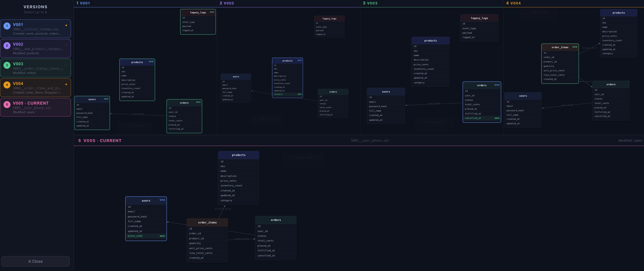Viewport: 644px width, 271px height.
Task: Click the green number 3 badge for V003
Action: 7,65
